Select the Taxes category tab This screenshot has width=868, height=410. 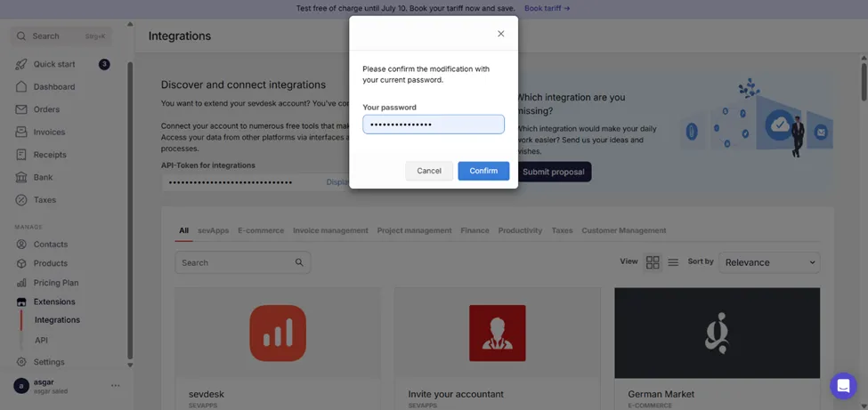[562, 230]
